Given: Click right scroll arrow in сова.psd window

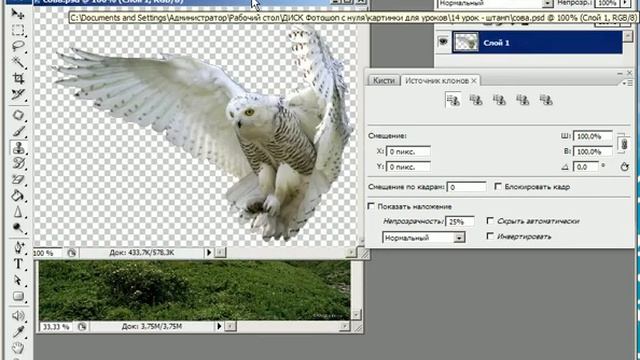Looking at the screenshot, I should click(351, 253).
